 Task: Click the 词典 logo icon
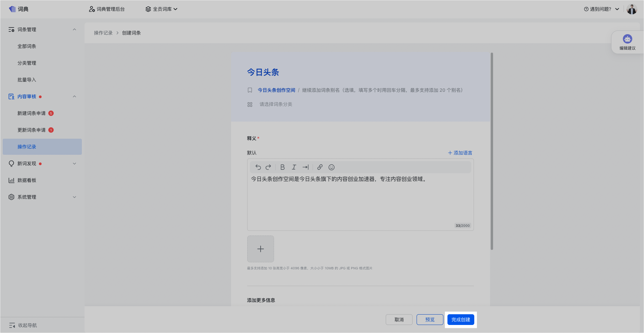(x=12, y=9)
